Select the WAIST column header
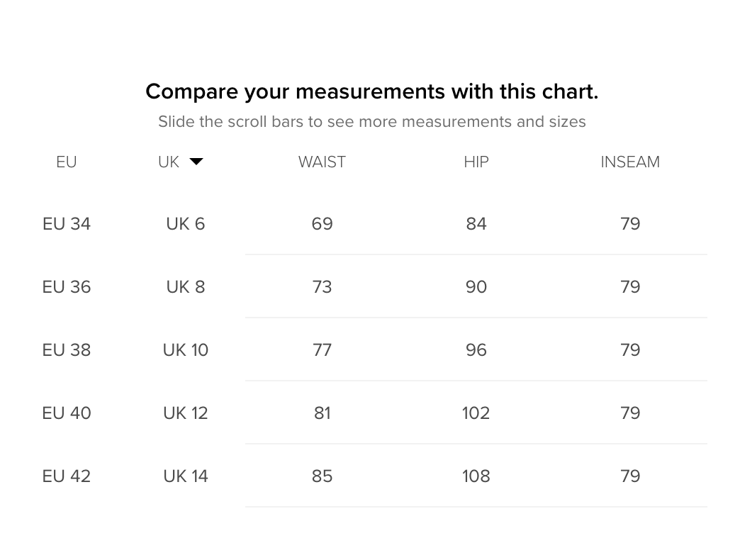Viewport: 740px width, 560px height. coord(322,162)
